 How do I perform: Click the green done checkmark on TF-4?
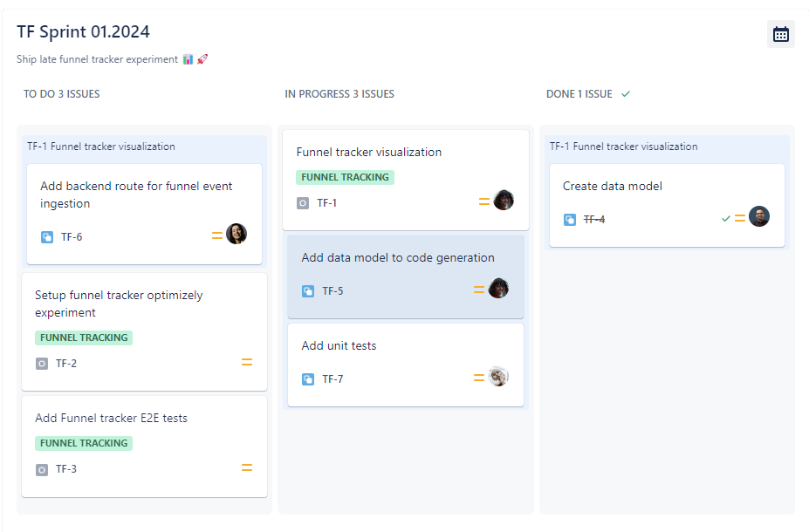(725, 219)
